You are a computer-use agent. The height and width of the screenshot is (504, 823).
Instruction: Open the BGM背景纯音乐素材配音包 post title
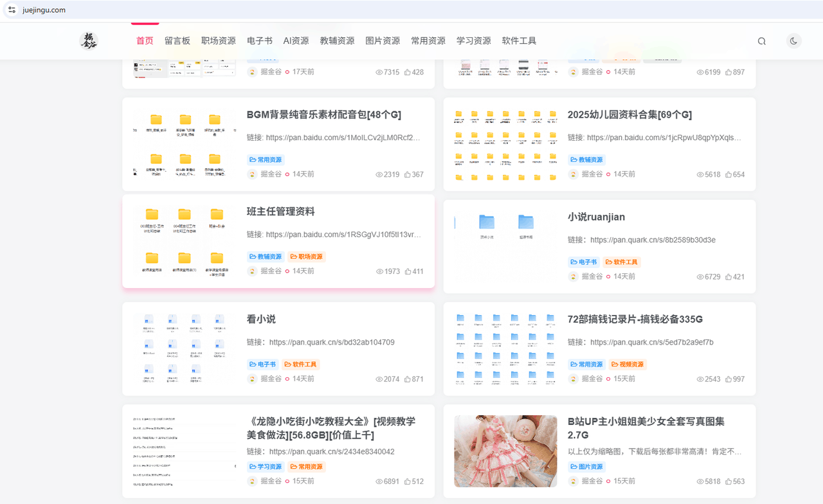point(324,115)
